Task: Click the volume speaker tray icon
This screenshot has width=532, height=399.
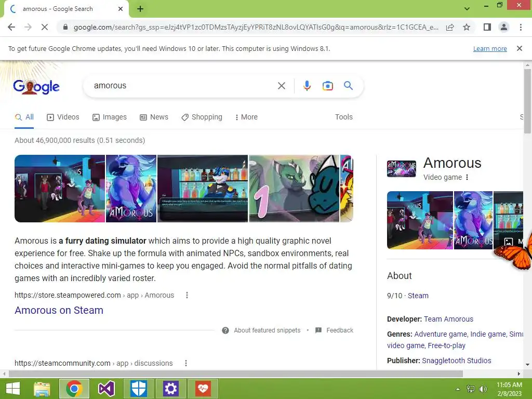Action: [483, 389]
